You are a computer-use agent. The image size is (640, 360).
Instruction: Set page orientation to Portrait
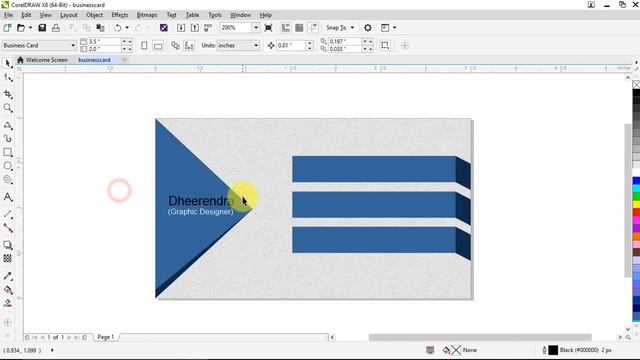[x=144, y=45]
